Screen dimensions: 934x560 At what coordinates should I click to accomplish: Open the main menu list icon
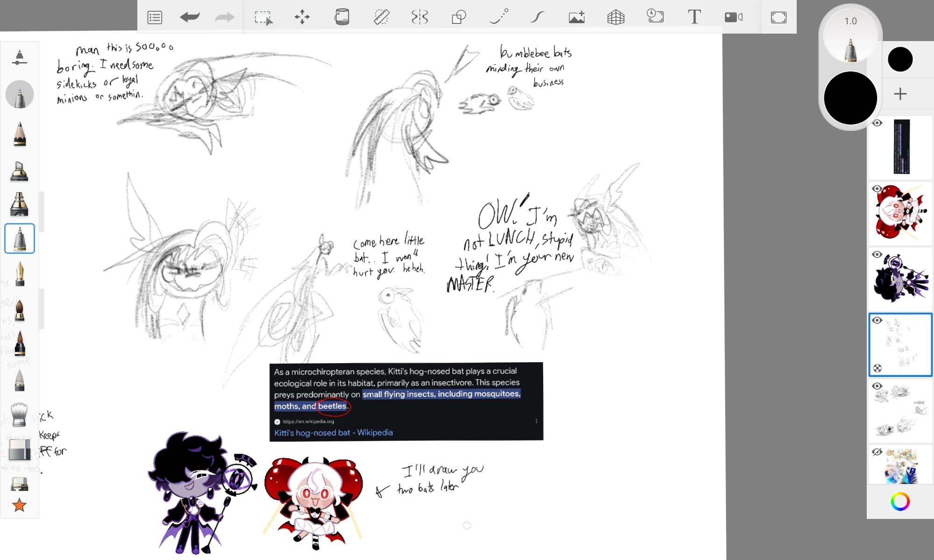(x=155, y=17)
